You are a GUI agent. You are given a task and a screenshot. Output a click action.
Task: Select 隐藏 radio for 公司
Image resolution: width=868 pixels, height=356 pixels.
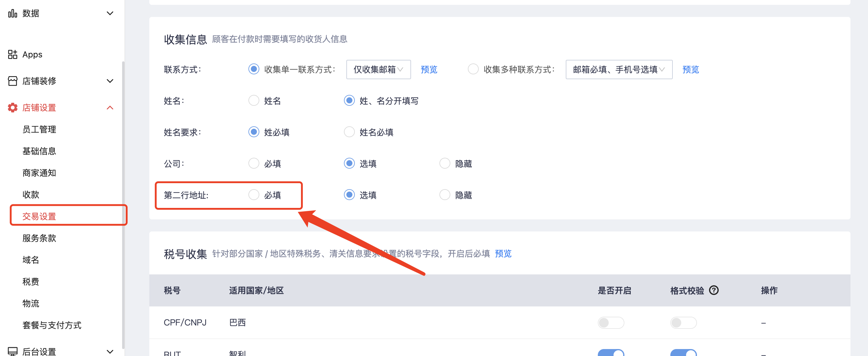(445, 163)
